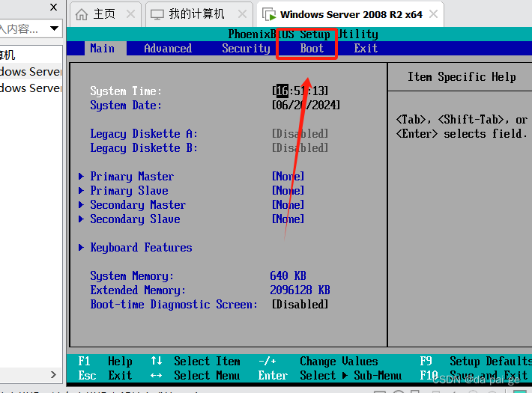Select the Windows Server 2008 R2 x64 tab

[x=351, y=14]
